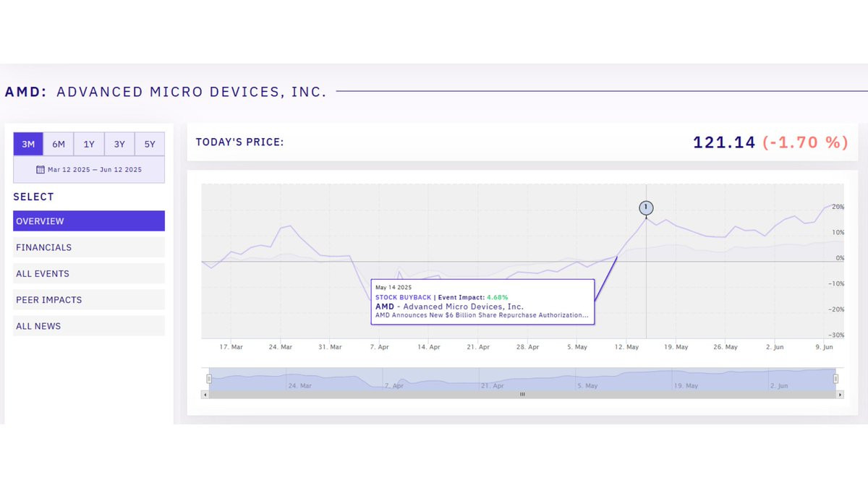Click the center grip of the horizontal scrollbar

click(522, 395)
